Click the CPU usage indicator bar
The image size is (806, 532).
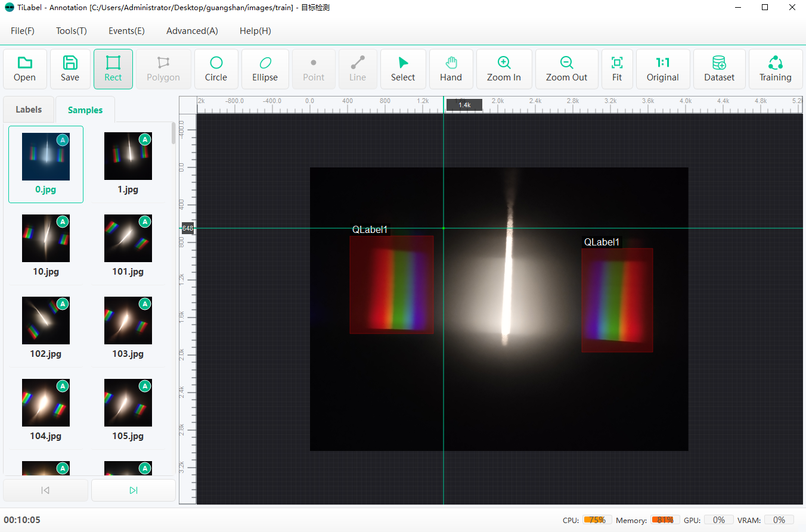click(597, 519)
